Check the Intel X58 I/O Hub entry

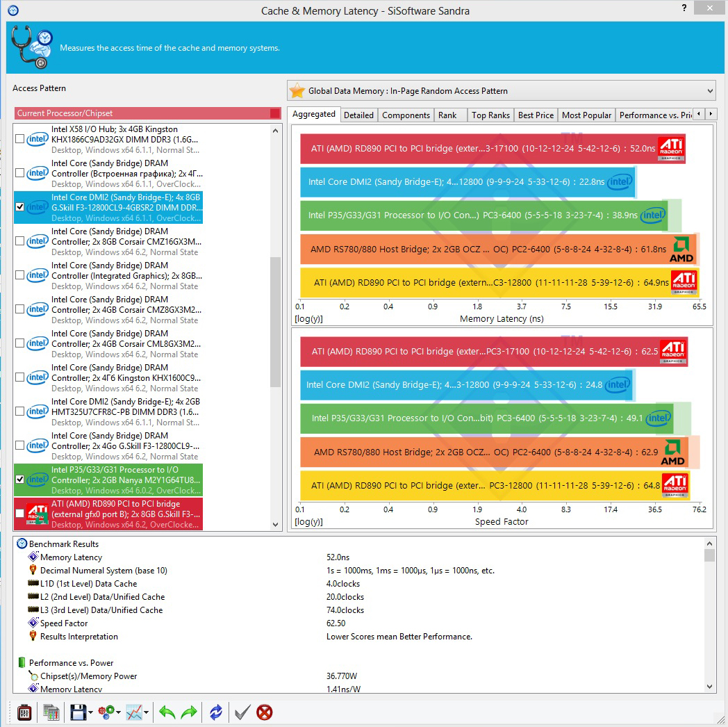tap(20, 139)
